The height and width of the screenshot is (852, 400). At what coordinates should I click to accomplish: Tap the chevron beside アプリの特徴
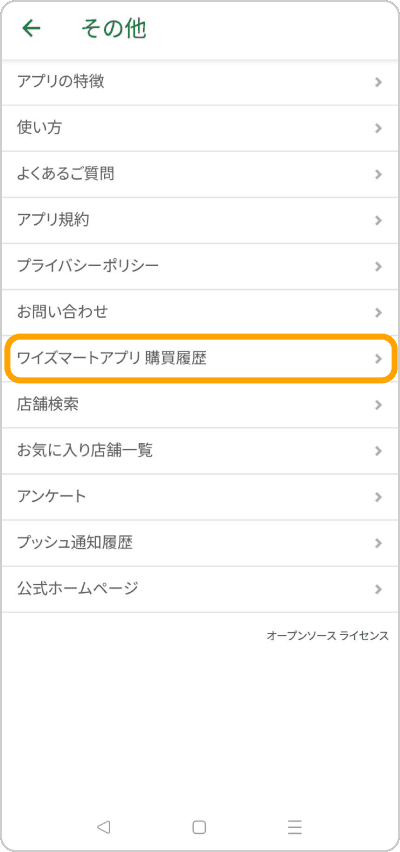point(379,82)
